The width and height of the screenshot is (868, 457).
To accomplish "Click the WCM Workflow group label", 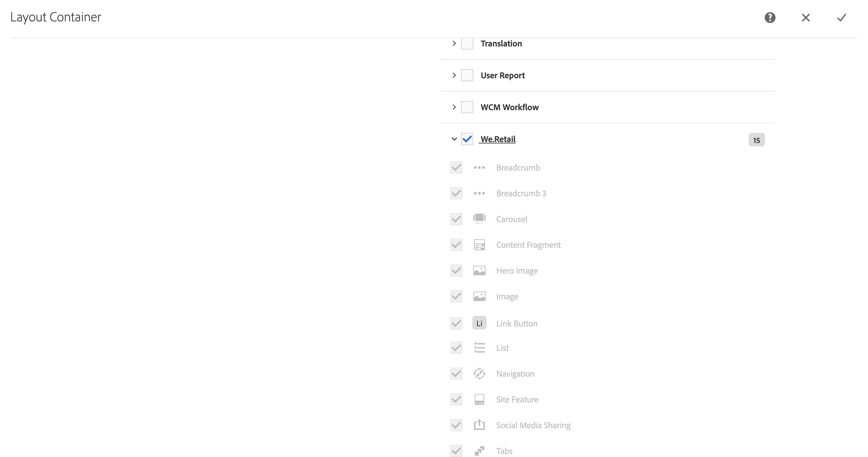I will (x=509, y=107).
